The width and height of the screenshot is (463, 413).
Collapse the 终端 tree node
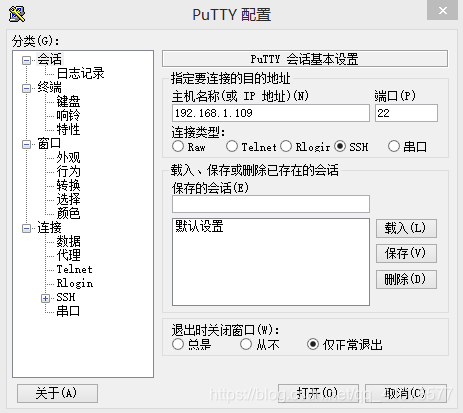(x=26, y=88)
